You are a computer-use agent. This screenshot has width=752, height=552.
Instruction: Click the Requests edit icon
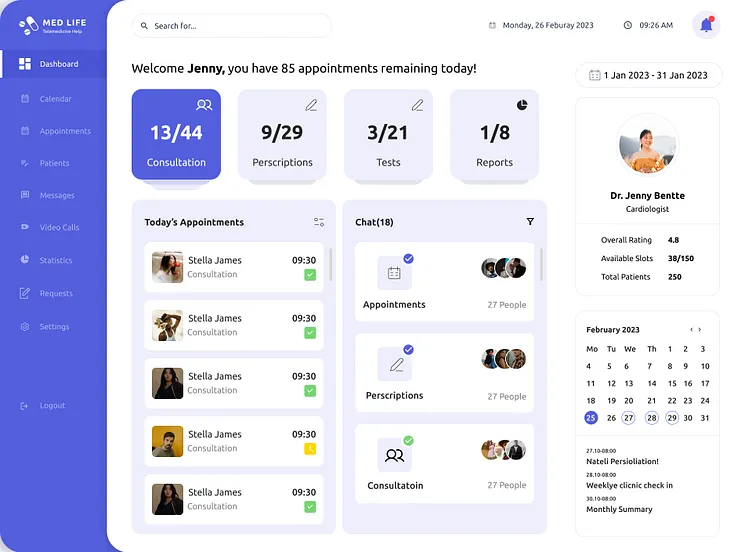[24, 293]
